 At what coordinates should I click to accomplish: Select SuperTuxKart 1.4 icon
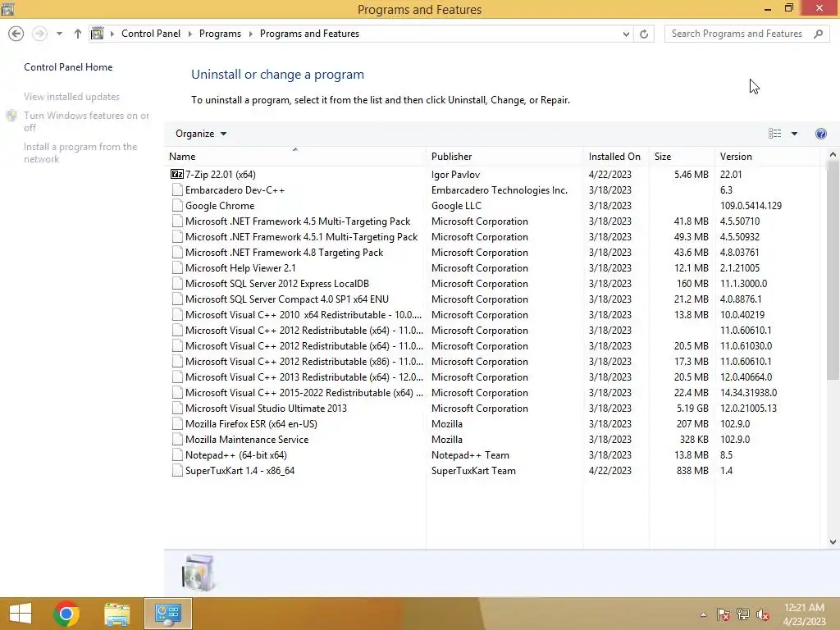pos(177,470)
